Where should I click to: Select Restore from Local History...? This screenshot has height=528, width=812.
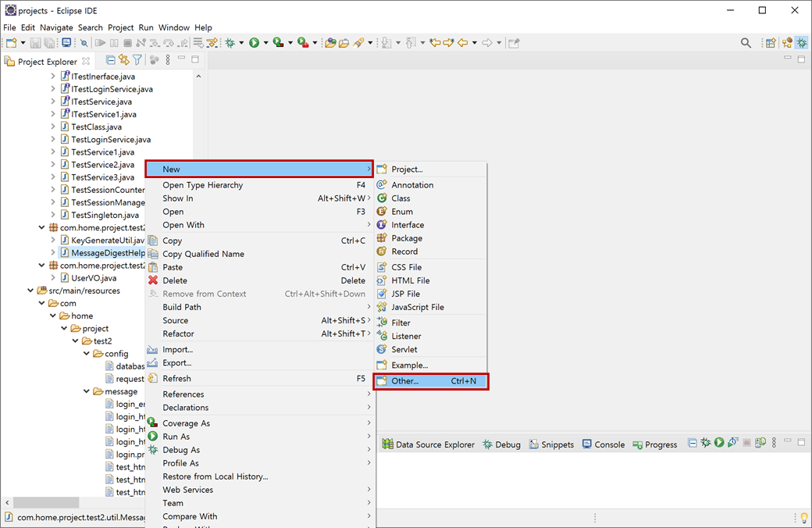259,476
